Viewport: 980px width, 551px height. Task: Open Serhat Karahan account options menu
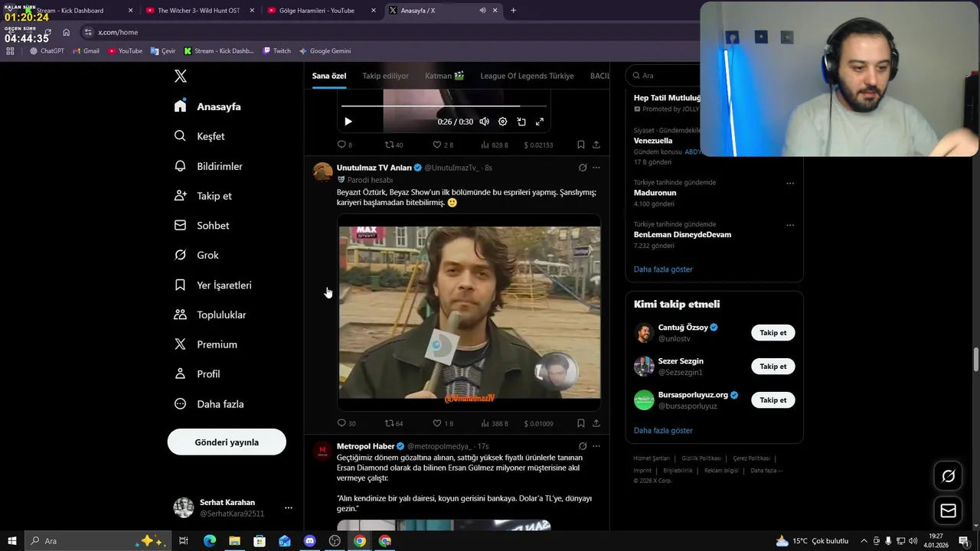pos(288,508)
